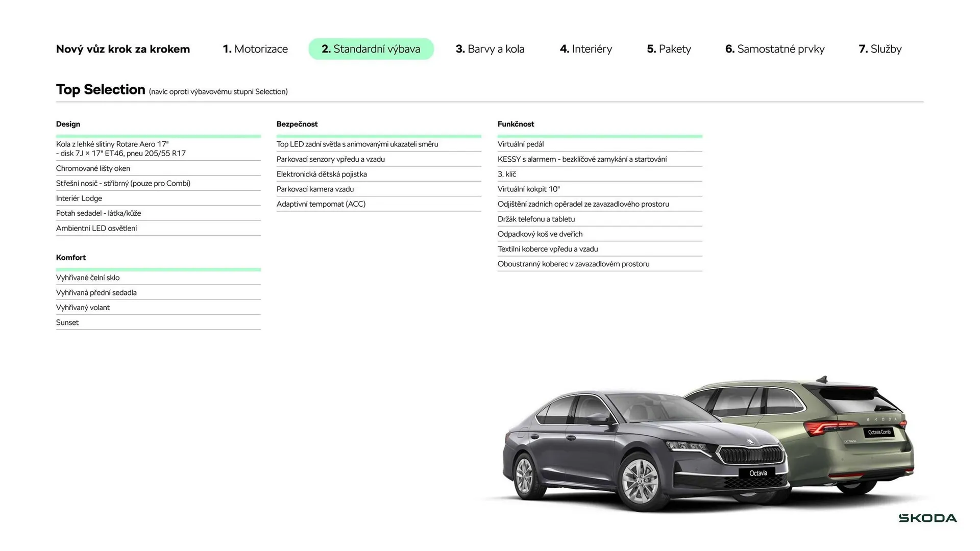Image resolution: width=980 pixels, height=551 pixels.
Task: Click 'Parkovací senzory vpředu a vzadu' row
Action: 379,159
